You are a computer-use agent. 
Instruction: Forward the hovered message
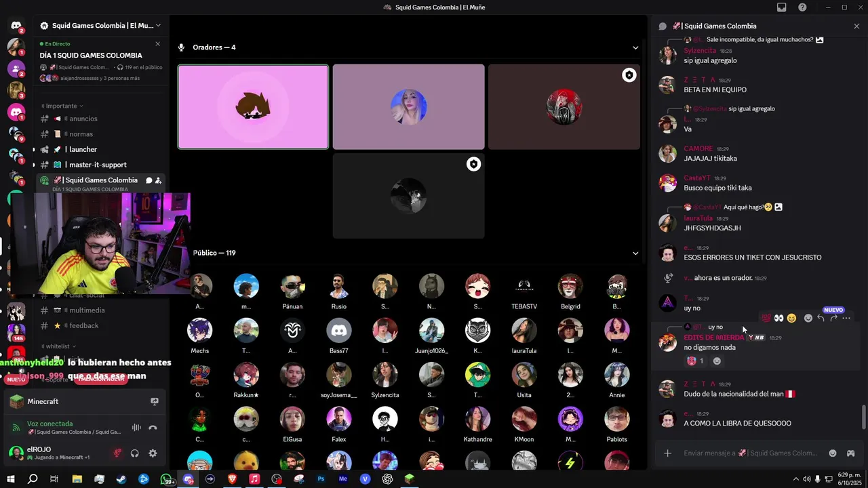tap(833, 318)
